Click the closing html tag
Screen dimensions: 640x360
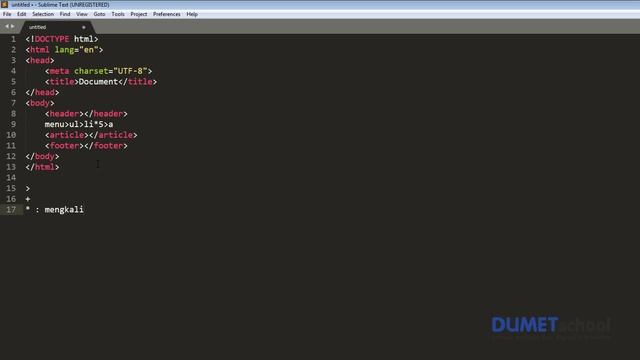[42, 167]
